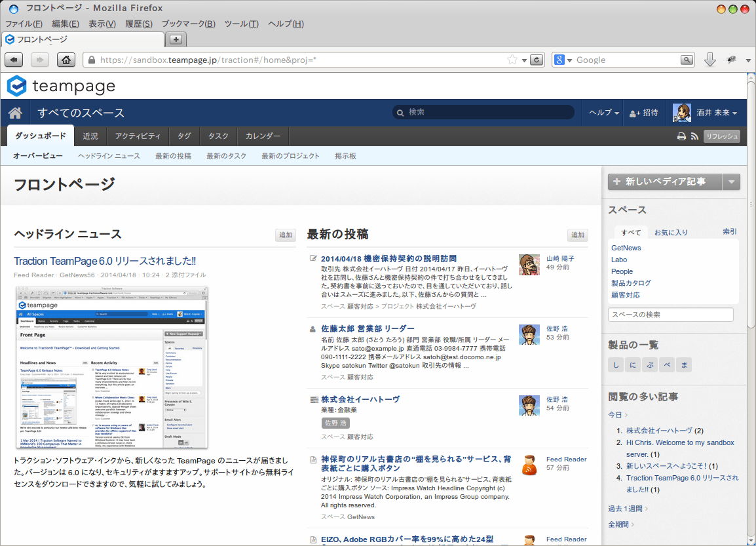756x546 pixels.
Task: Click 山崎 陽子 avatar picture
Action: tap(529, 265)
